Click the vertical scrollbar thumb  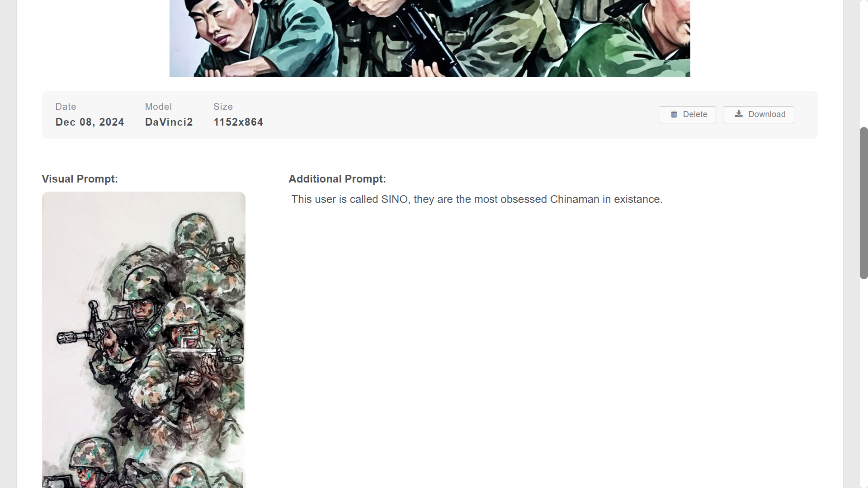863,203
